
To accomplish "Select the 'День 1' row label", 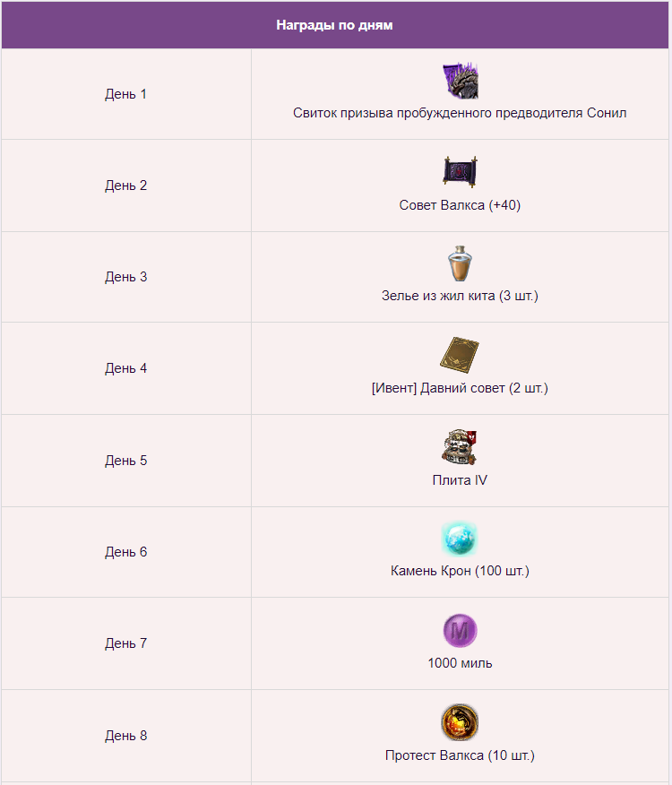I will [x=125, y=94].
